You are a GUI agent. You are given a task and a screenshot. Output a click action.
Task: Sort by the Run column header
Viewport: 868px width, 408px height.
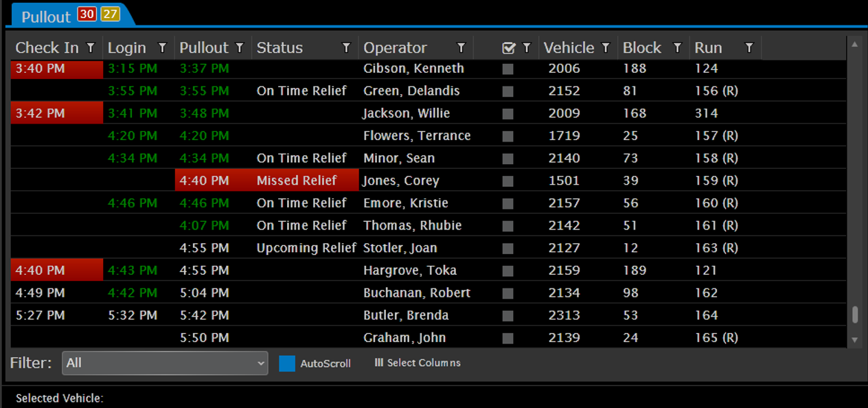pyautogui.click(x=708, y=47)
